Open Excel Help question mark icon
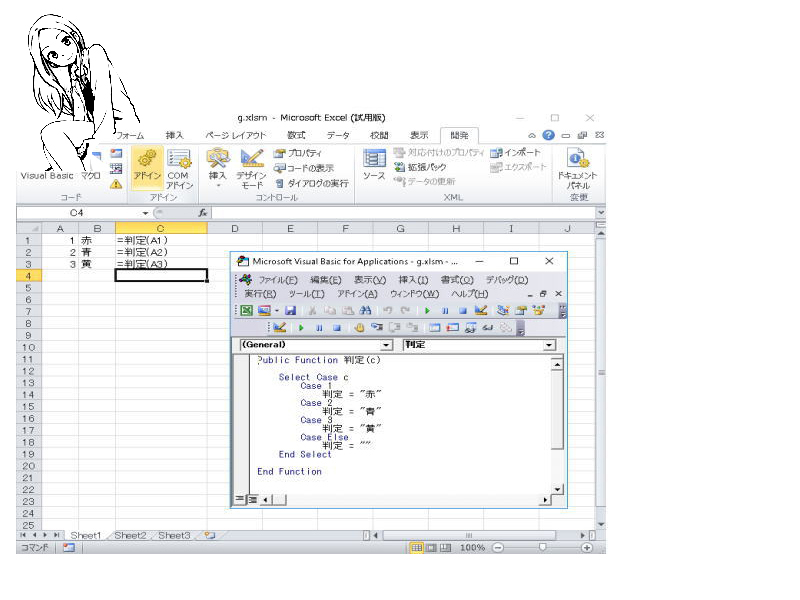The image size is (800, 600). 548,135
